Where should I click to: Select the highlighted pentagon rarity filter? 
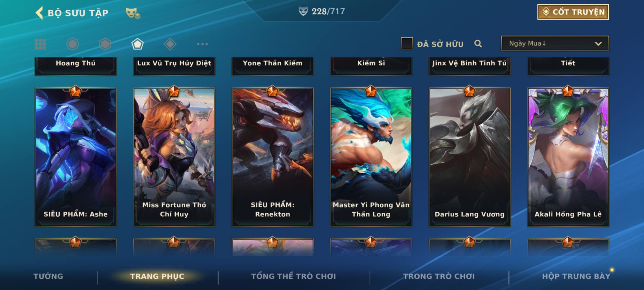click(x=137, y=44)
